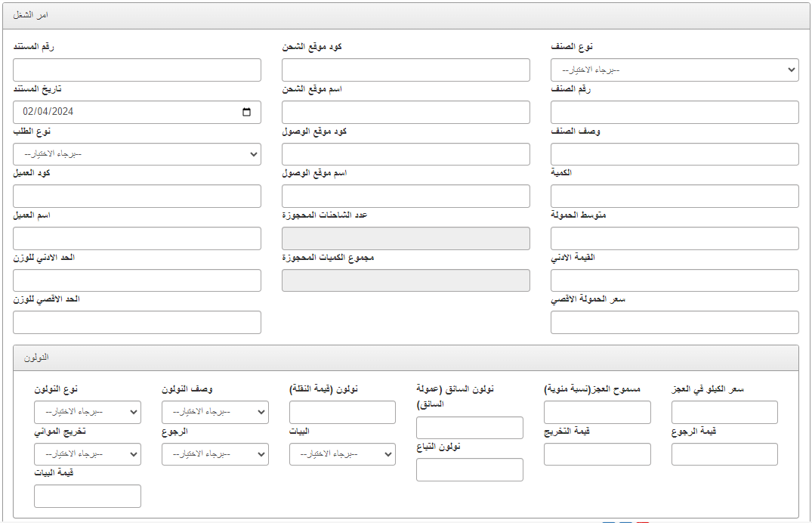Open the نوع الطلب dropdown
Screen dimensions: 812x523
pos(137,154)
